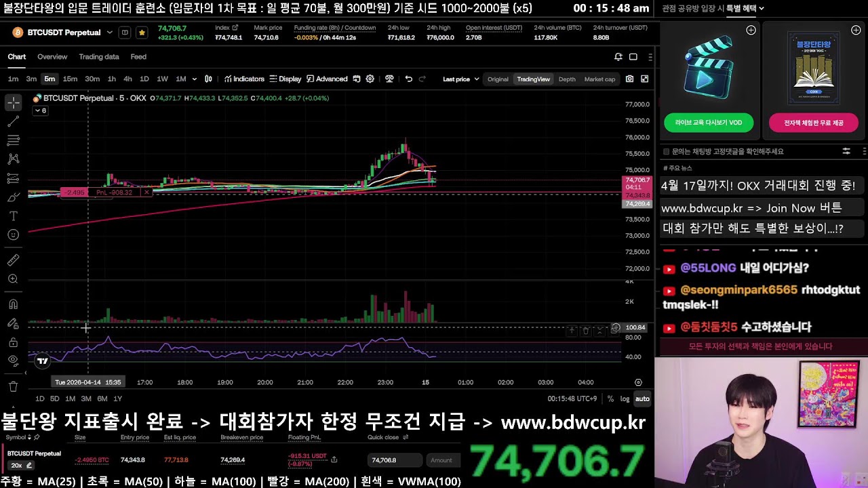
Task: Open chart settings gear icon
Action: (x=370, y=79)
